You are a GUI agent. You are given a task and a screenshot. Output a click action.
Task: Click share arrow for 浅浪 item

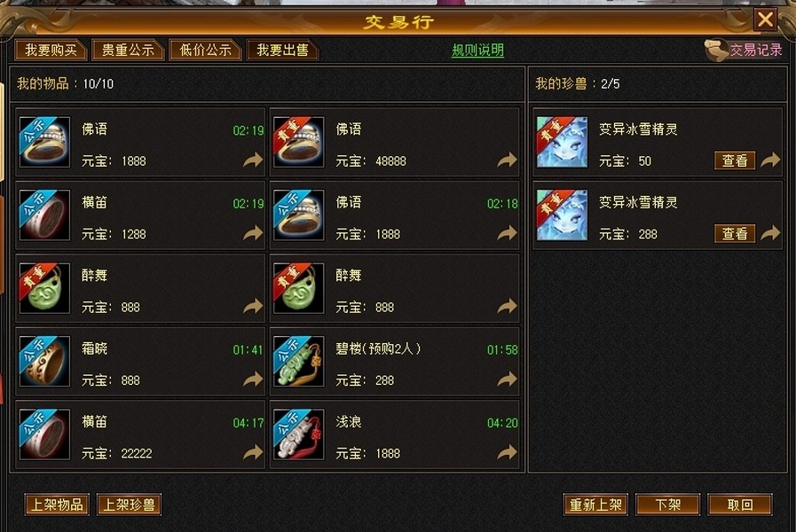[x=507, y=452]
